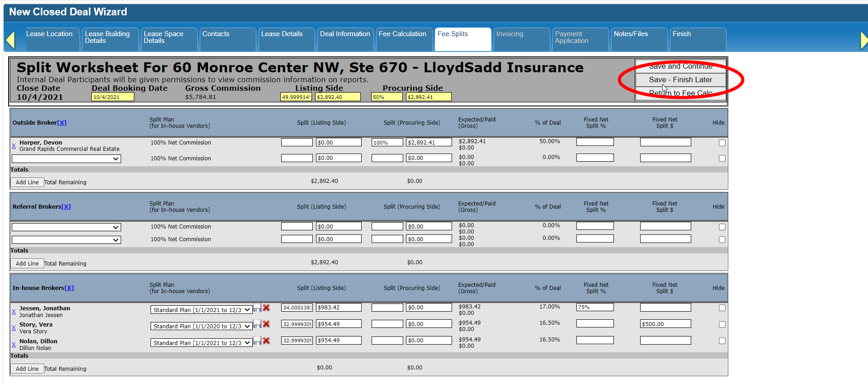Enable Hide for Dillon Nolan's row
868x383 pixels.
[722, 341]
